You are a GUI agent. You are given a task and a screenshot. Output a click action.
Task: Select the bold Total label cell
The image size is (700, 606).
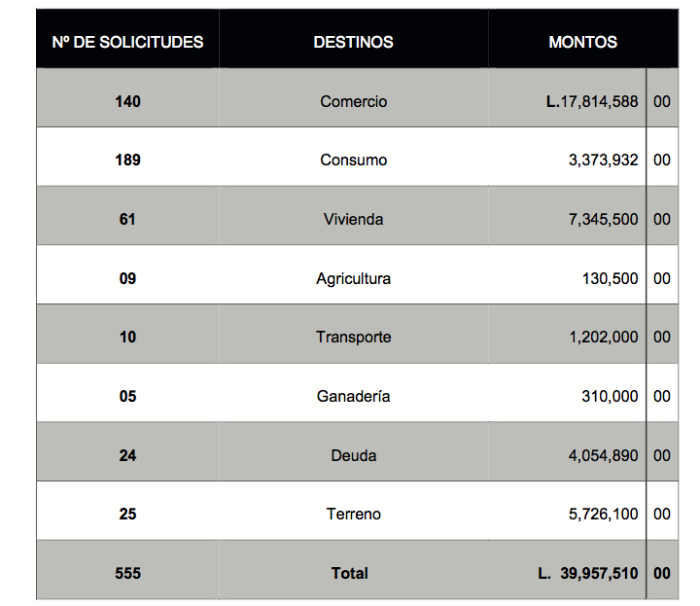point(350,573)
